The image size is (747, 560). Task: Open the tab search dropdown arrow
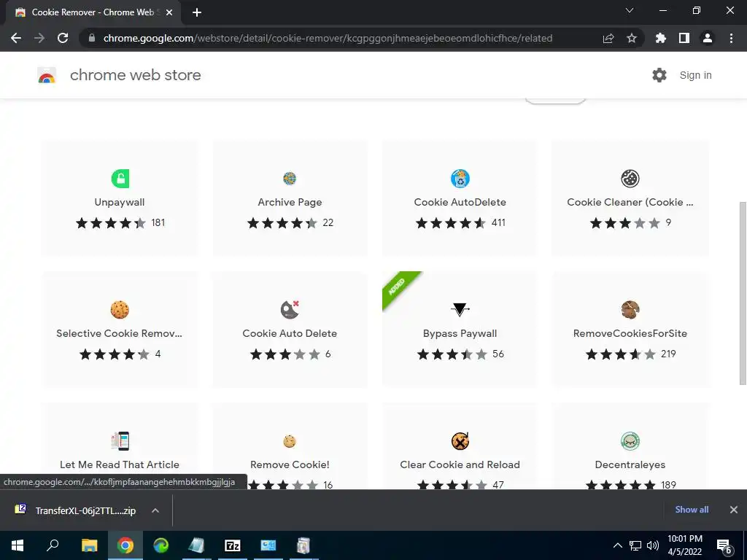click(630, 10)
